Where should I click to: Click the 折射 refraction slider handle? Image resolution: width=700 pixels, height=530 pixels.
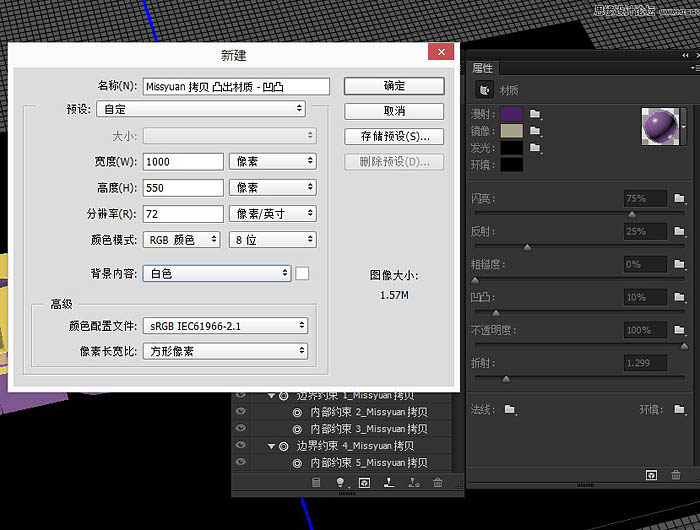[506, 380]
